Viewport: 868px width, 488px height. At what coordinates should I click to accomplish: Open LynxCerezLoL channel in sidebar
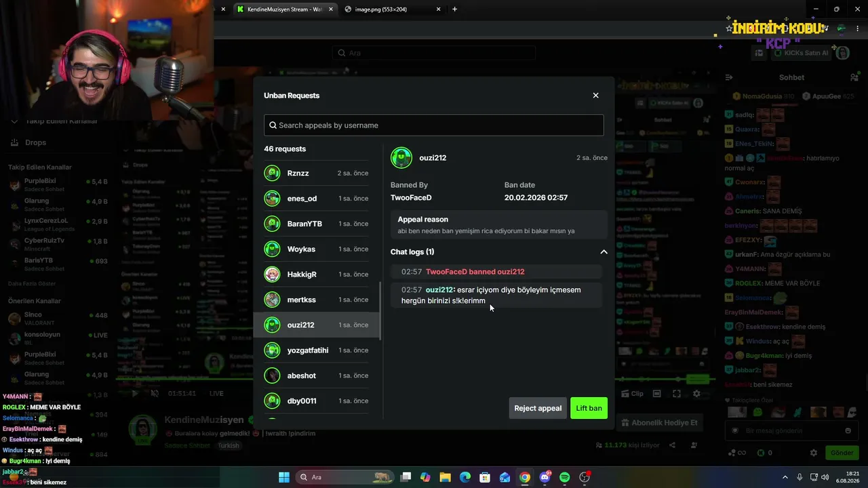59,224
